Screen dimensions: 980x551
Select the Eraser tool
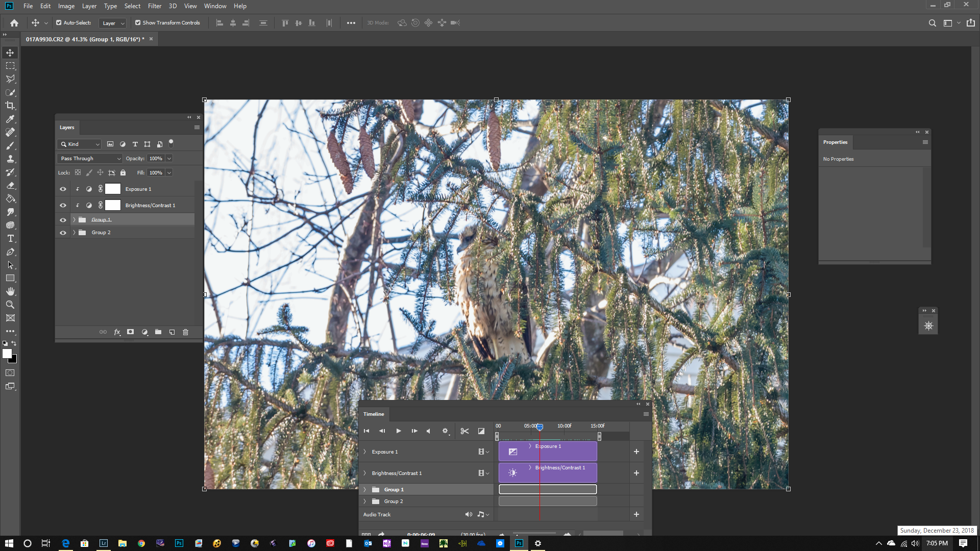coord(10,185)
